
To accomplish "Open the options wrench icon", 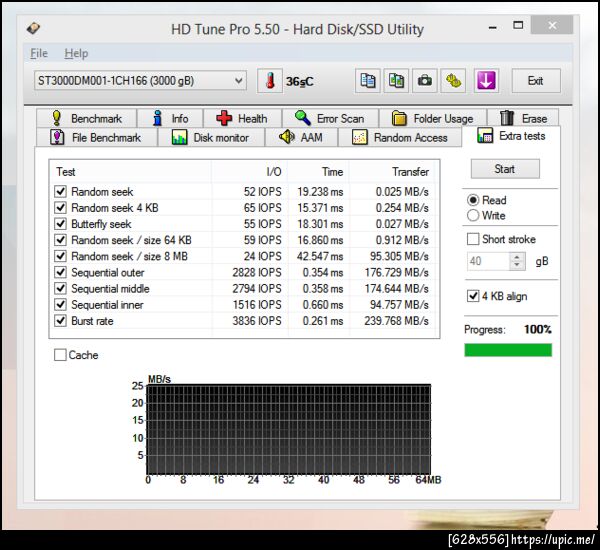I will pyautogui.click(x=453, y=81).
